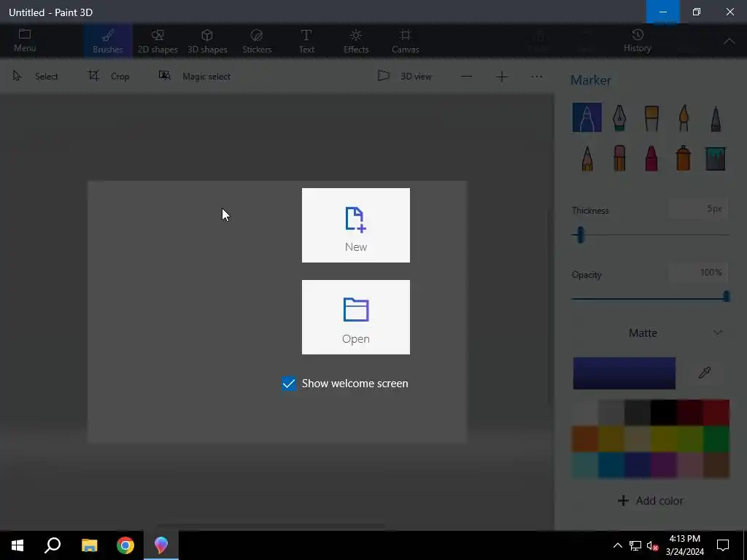Select the Marker brush
Screen dimensions: 747x560
pyautogui.click(x=587, y=117)
